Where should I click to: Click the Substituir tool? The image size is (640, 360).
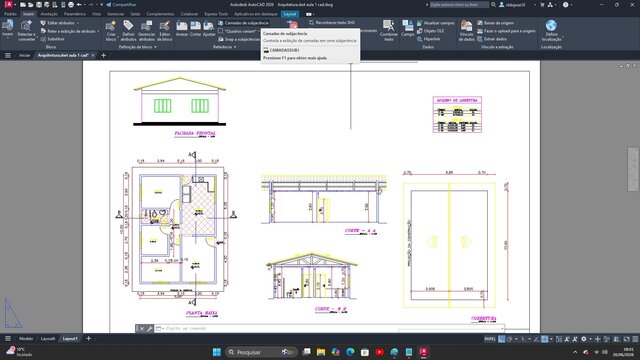pyautogui.click(x=53, y=39)
